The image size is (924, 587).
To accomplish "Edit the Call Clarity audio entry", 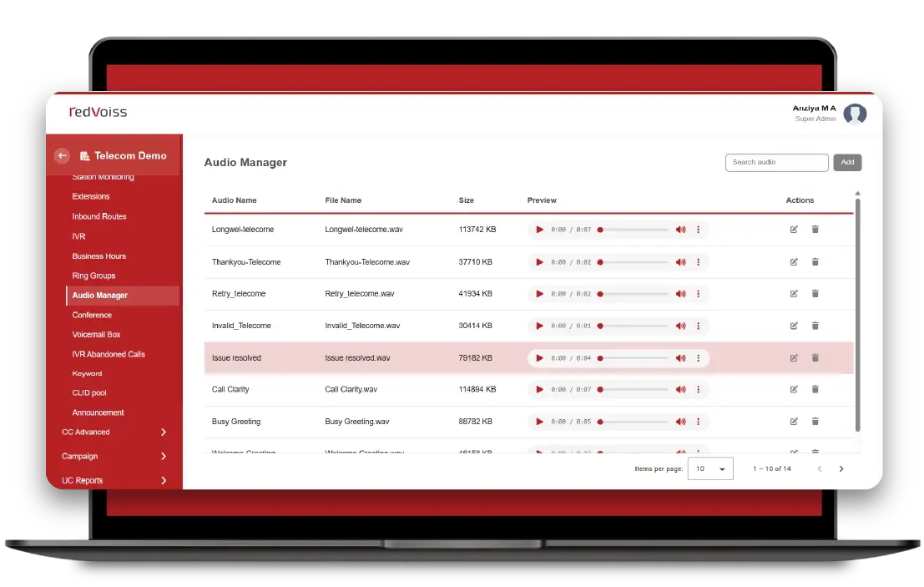I will point(794,389).
